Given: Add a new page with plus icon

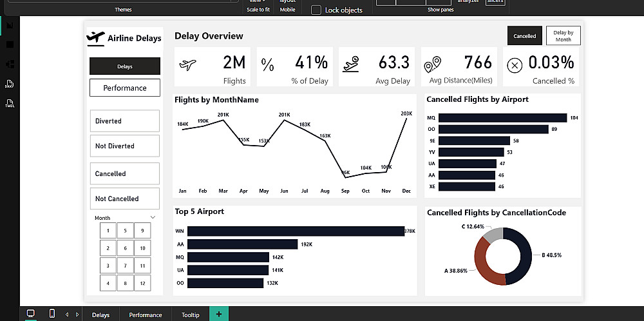Looking at the screenshot, I should (x=219, y=315).
